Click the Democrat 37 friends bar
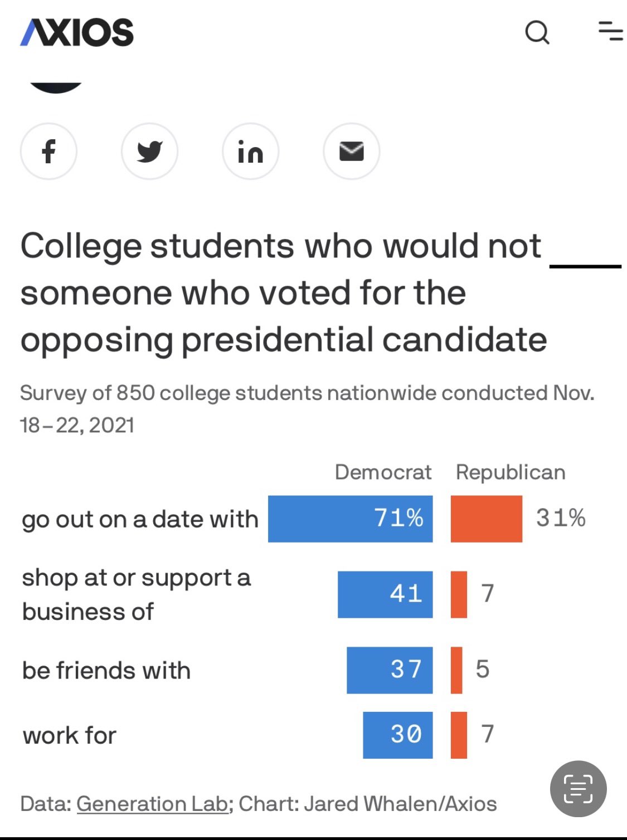 (x=390, y=670)
